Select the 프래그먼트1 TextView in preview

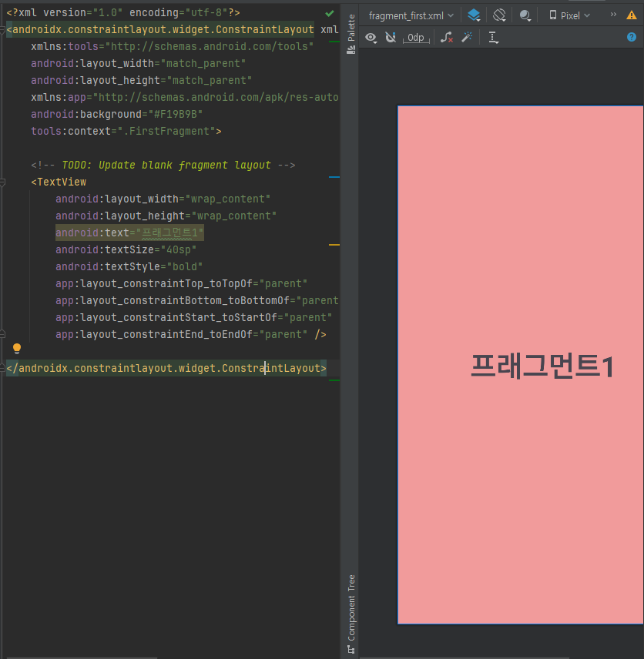point(542,366)
